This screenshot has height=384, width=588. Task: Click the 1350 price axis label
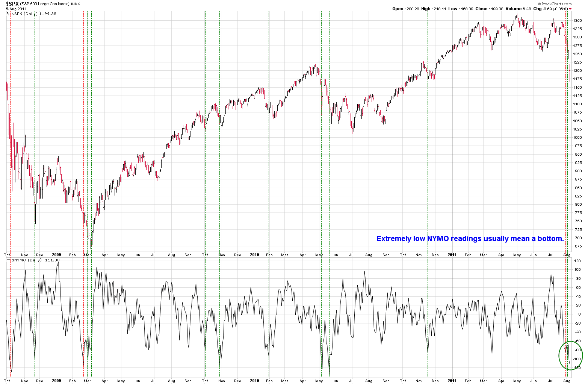click(578, 20)
